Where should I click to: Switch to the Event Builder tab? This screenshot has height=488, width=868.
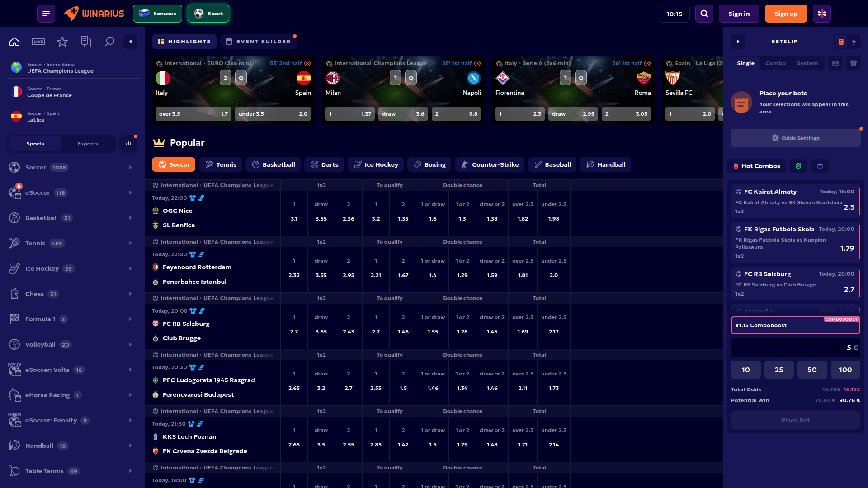(x=258, y=41)
